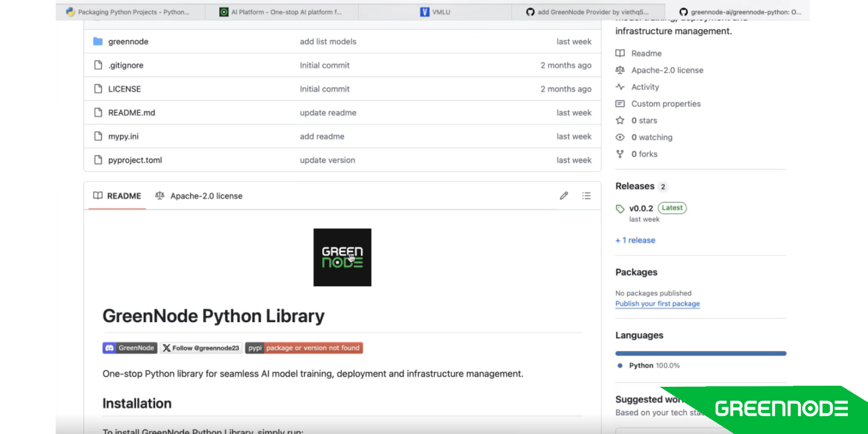Screen dimensions: 868x434
Task: Click the book icon beside Readme
Action: [620, 53]
